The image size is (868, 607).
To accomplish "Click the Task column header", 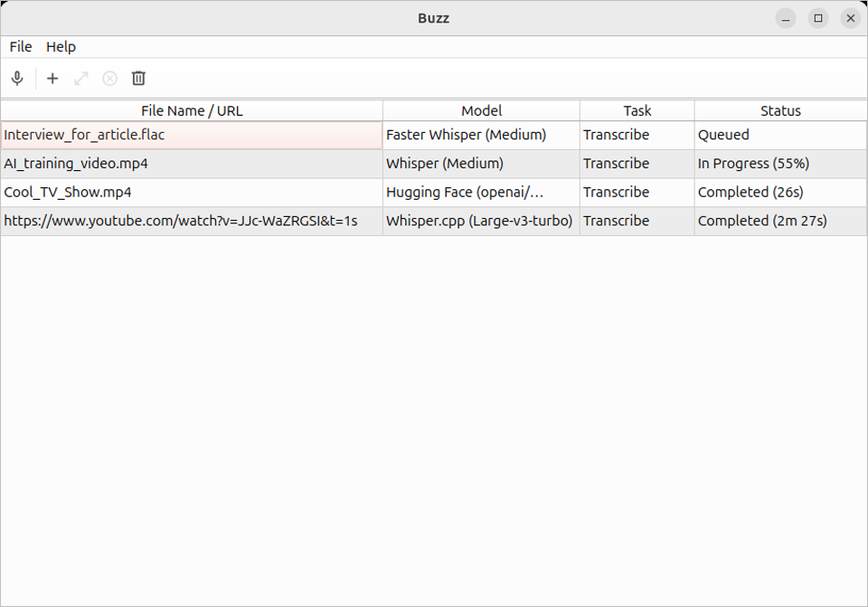I will pyautogui.click(x=637, y=110).
